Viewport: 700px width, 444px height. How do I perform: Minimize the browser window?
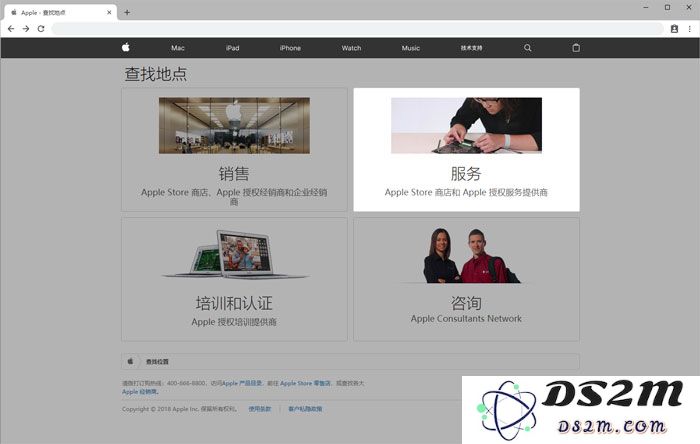click(x=646, y=7)
